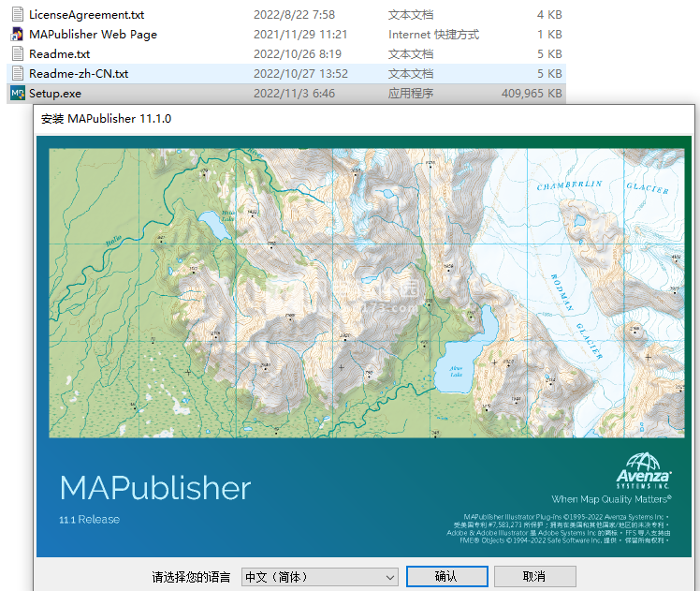The height and width of the screenshot is (591, 700).
Task: Click the When Map Quality Matters tagline
Action: coord(611,499)
